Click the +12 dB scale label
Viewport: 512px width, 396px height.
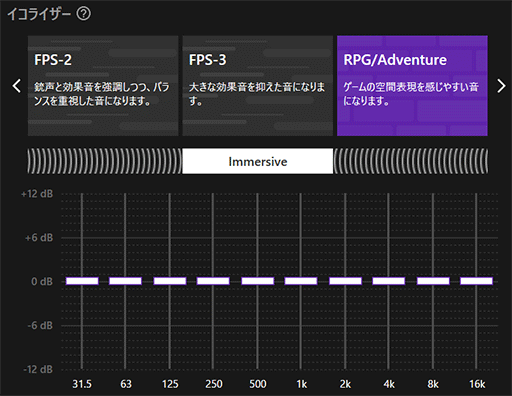pyautogui.click(x=37, y=194)
